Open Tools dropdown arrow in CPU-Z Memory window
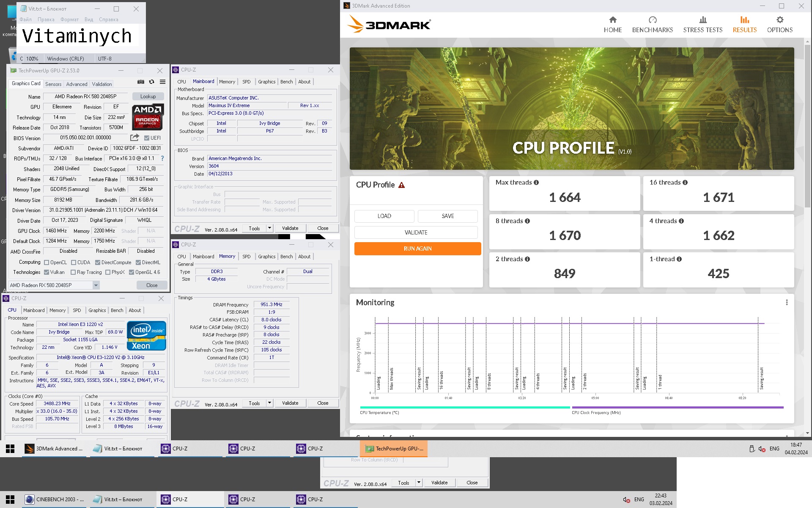 pos(269,403)
